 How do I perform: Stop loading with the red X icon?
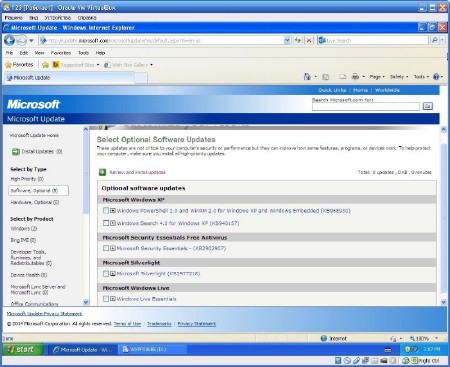point(309,40)
